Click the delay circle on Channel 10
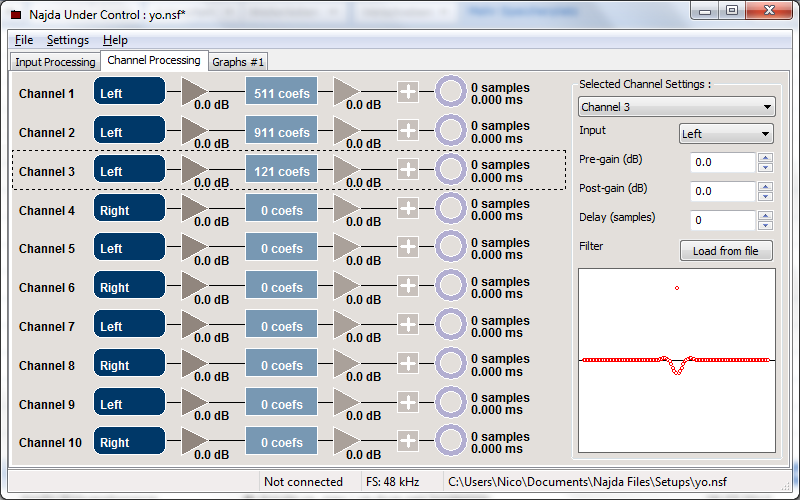The image size is (800, 500). [x=451, y=441]
